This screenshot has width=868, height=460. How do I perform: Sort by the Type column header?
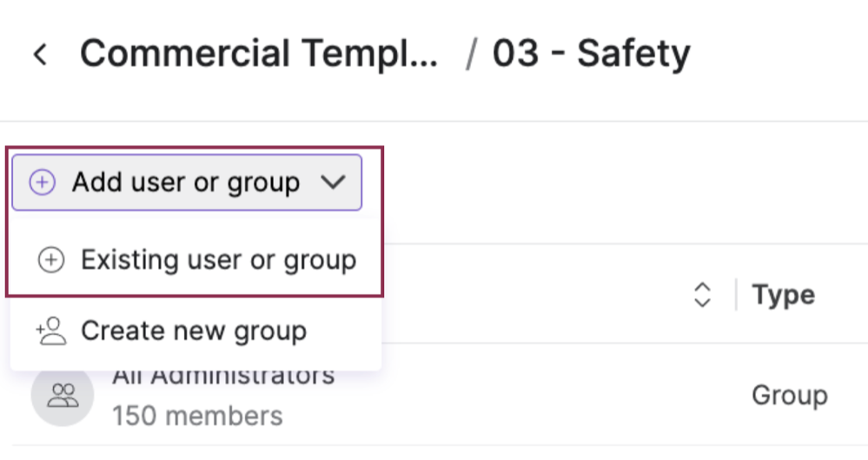[x=784, y=295]
